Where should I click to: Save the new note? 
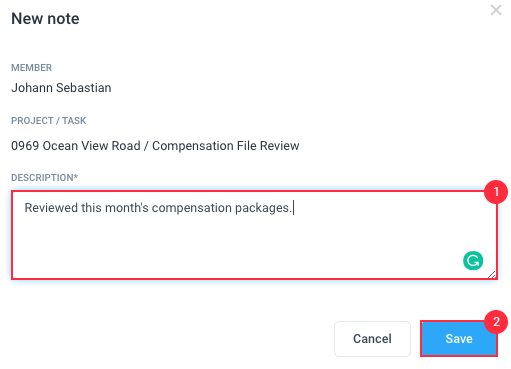(459, 339)
